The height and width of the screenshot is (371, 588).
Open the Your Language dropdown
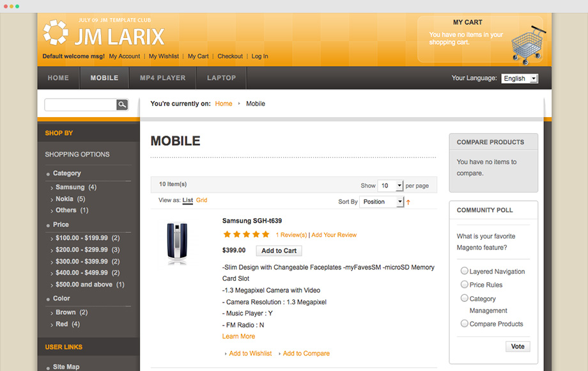(x=520, y=79)
